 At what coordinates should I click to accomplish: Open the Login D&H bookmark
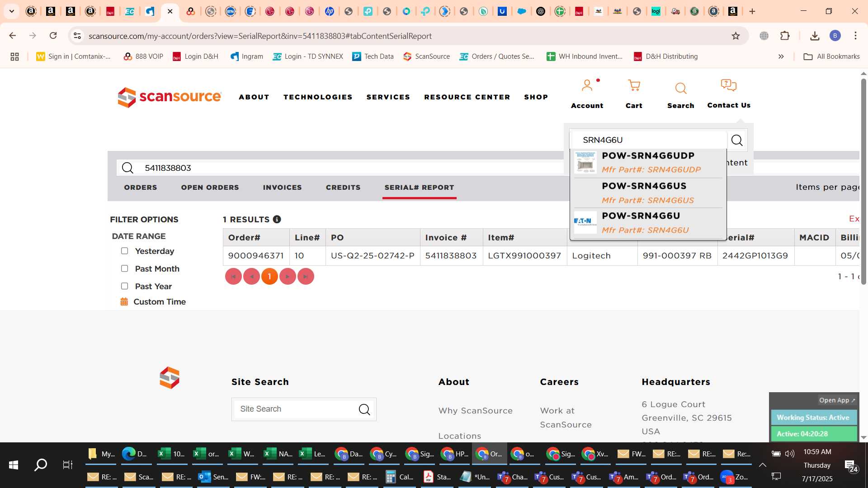point(195,56)
